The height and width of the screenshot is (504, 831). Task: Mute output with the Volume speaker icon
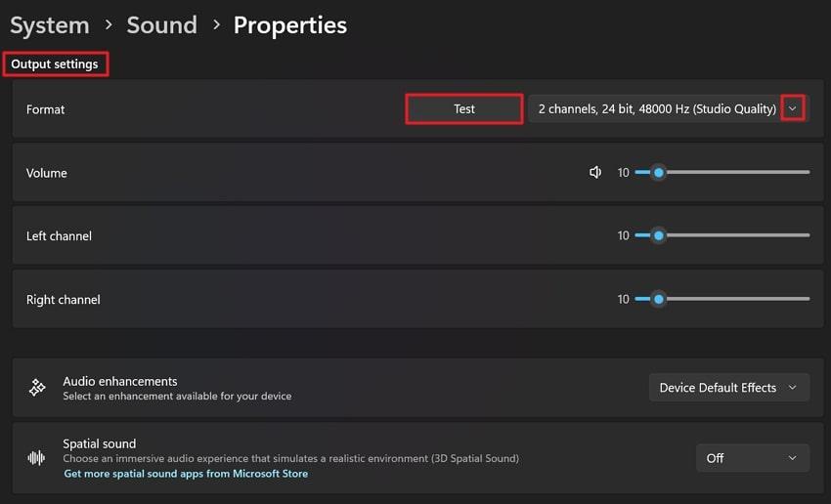point(595,173)
